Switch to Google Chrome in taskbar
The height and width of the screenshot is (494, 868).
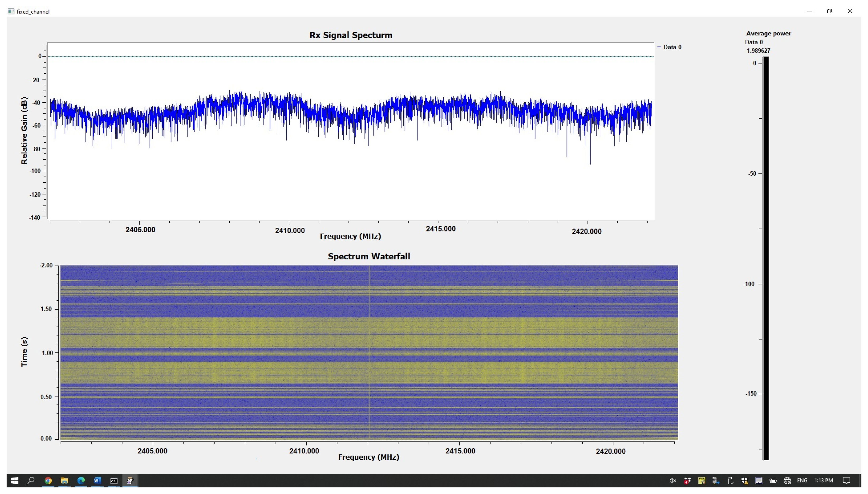tap(48, 481)
